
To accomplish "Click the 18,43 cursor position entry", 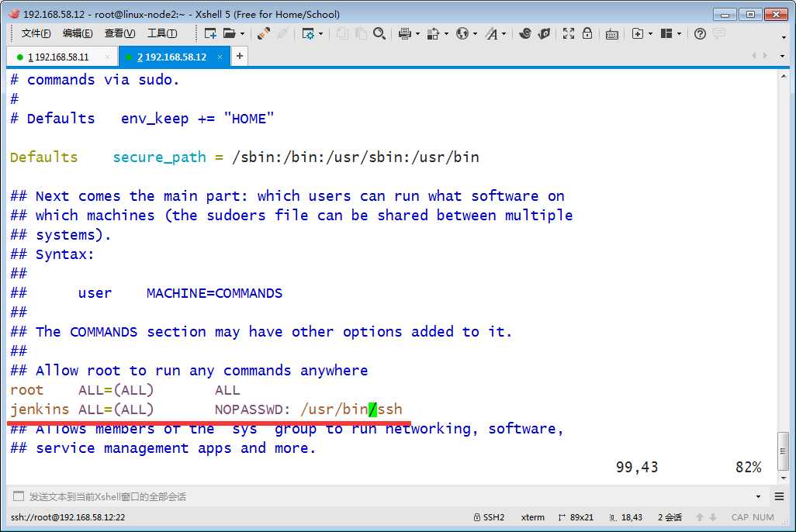I will tap(626, 517).
